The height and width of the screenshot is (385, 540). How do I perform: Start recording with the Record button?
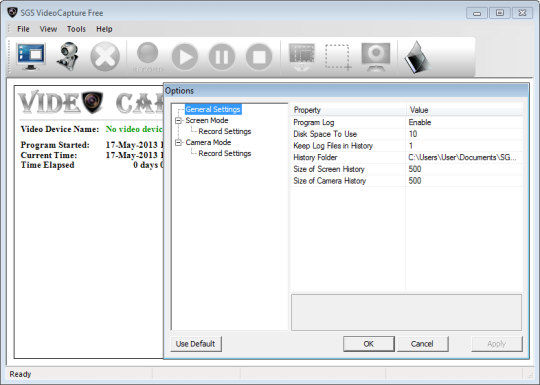click(148, 57)
